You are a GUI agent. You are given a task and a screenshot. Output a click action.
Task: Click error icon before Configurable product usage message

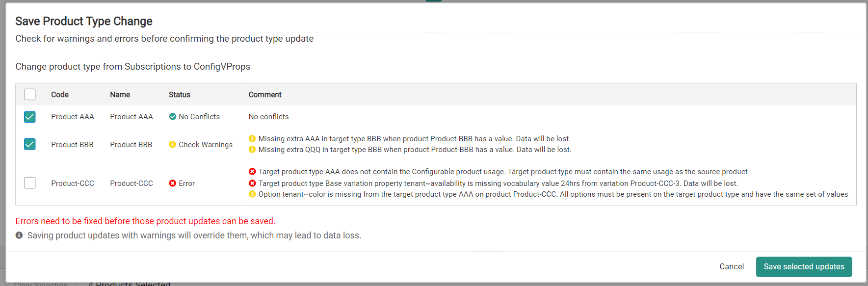(x=252, y=171)
